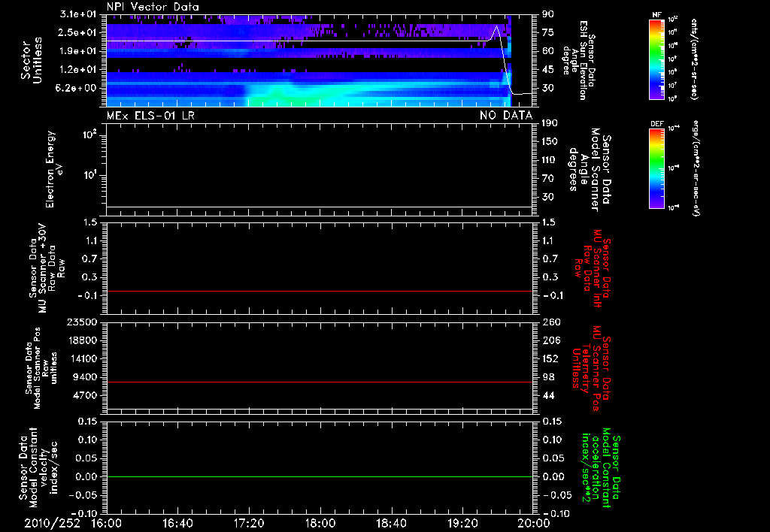
Task: Click the 'cnts/(cm**2-sr-sec)' unit label
Action: [x=694, y=59]
